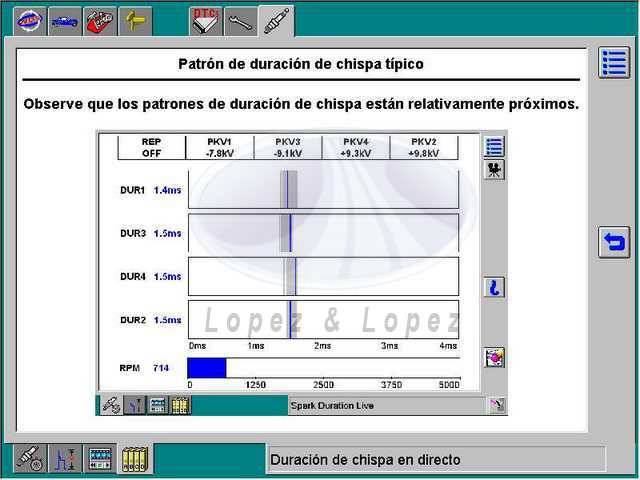Click the PKV1 -7.8kV header cell
The width and height of the screenshot is (640, 480).
tap(220, 147)
